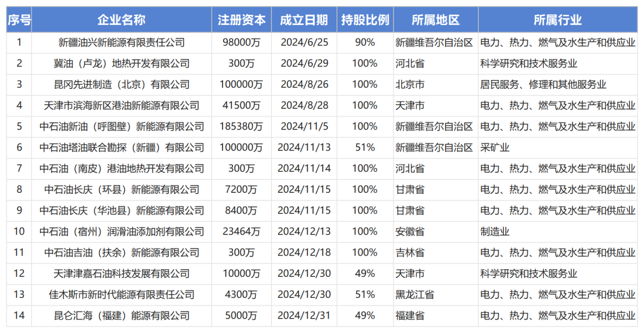This screenshot has height=333, width=644.
Task: Select 天津市滨海新区港油新能源有限公司 cell
Action: click(x=122, y=106)
